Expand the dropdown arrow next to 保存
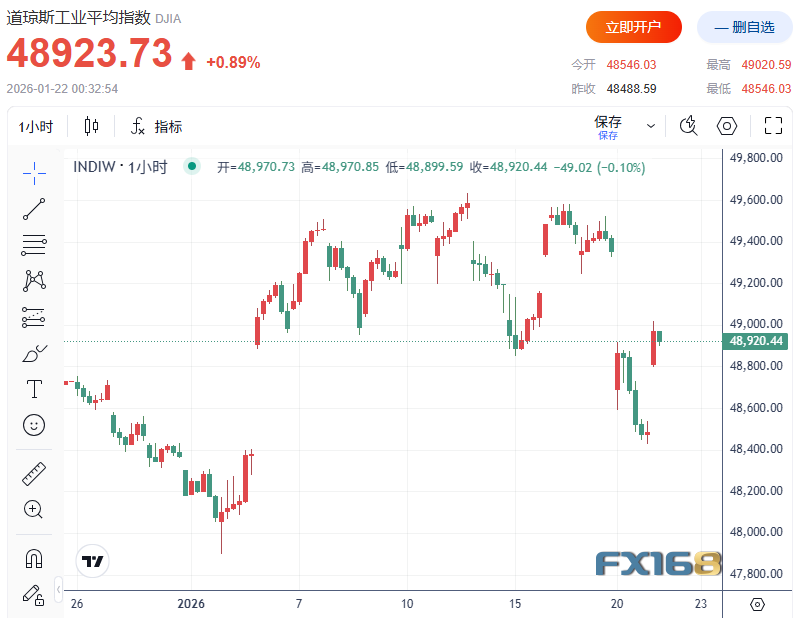 [651, 126]
